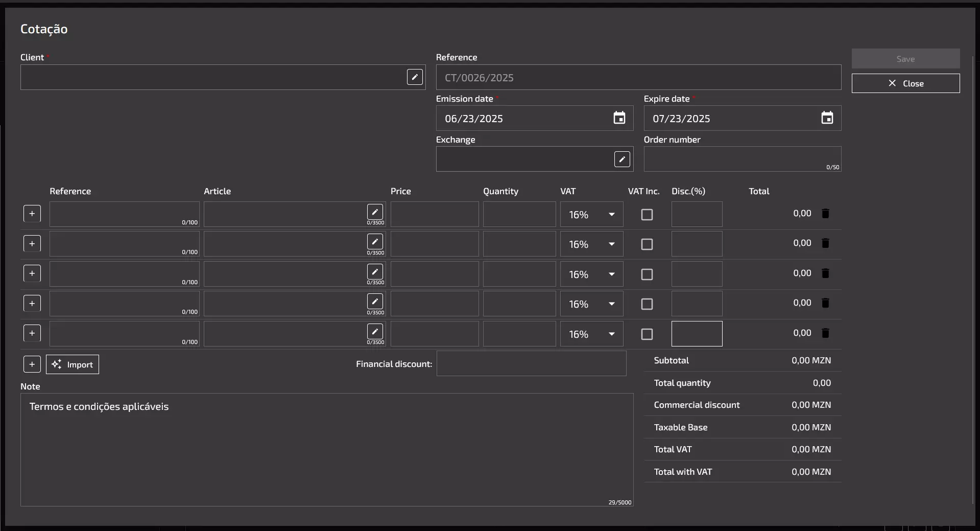The height and width of the screenshot is (531, 980).
Task: Edit the second row Article with pencil icon
Action: 375,241
